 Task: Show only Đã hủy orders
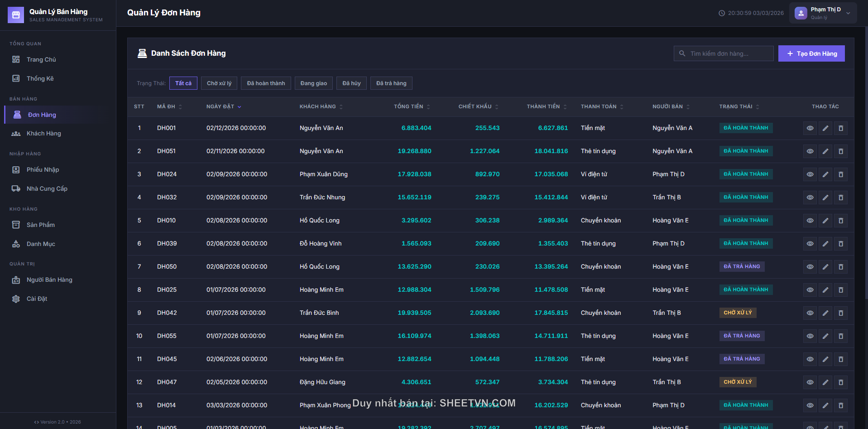tap(351, 83)
